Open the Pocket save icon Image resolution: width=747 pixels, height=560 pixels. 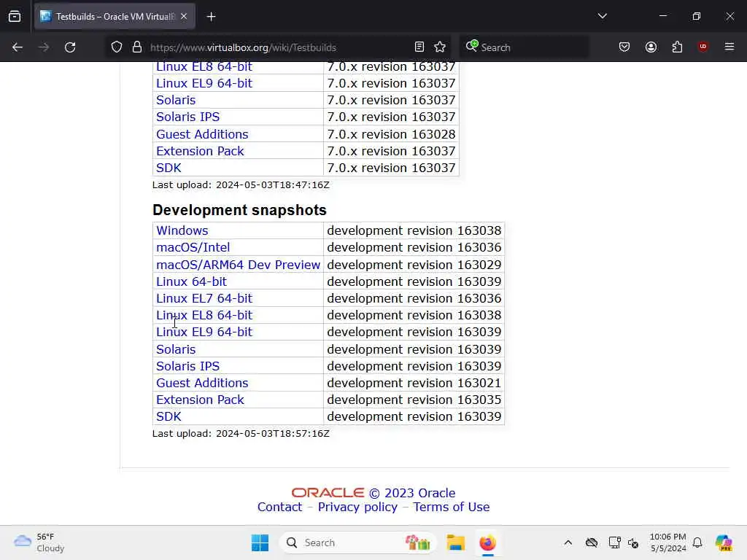tap(624, 47)
